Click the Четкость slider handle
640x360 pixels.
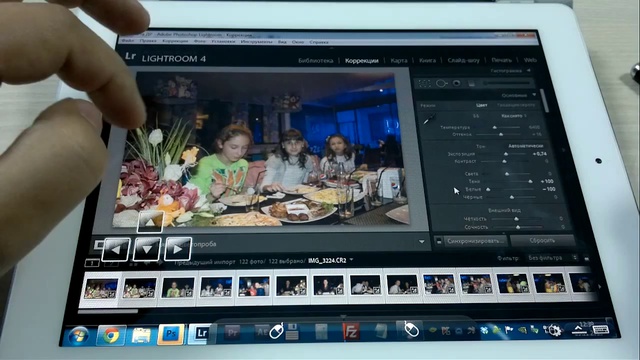coord(516,219)
